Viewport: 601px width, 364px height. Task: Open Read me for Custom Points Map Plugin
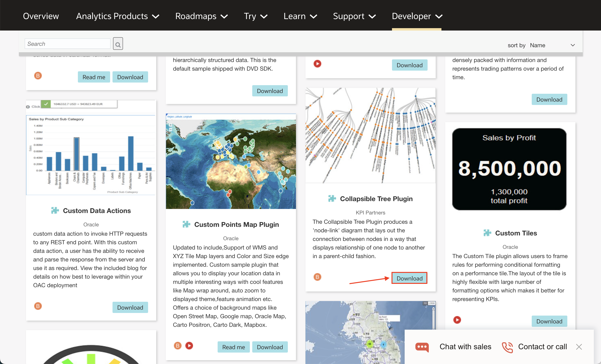click(233, 347)
